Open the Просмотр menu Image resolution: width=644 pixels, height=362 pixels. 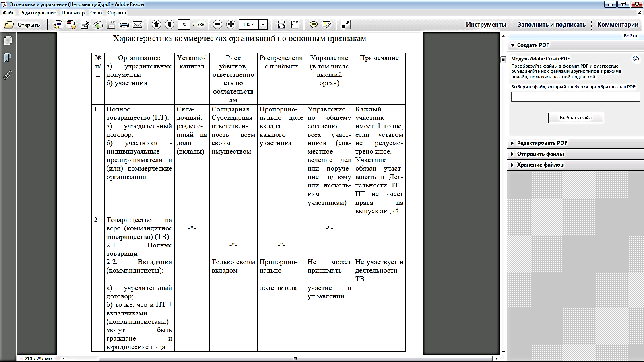point(73,13)
